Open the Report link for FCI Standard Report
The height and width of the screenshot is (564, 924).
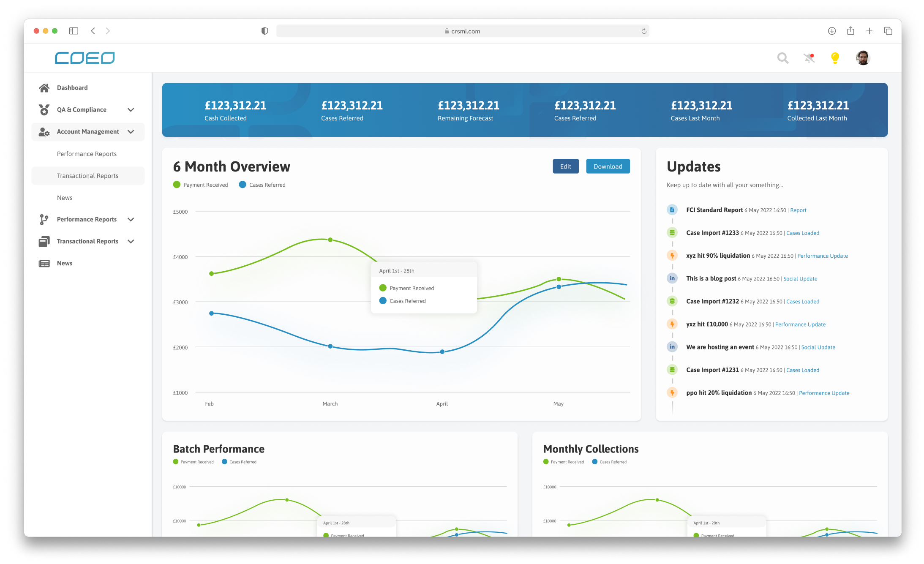798,210
